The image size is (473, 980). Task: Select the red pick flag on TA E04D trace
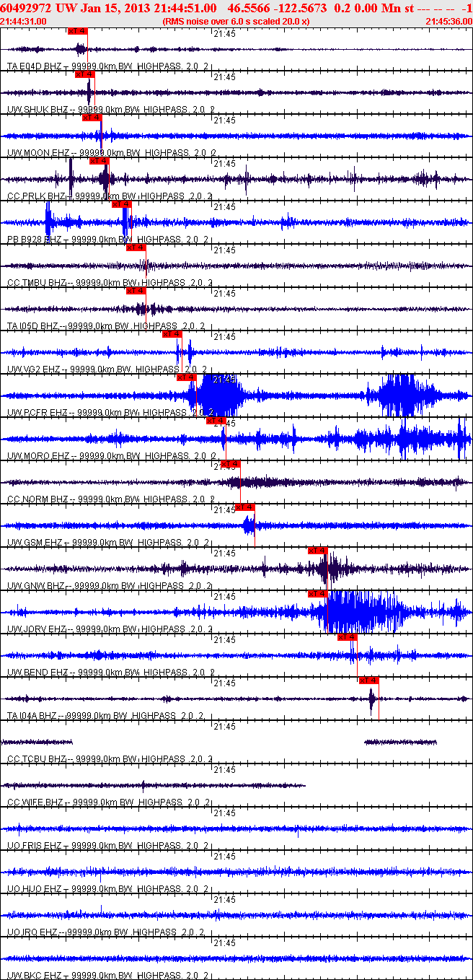(76, 31)
